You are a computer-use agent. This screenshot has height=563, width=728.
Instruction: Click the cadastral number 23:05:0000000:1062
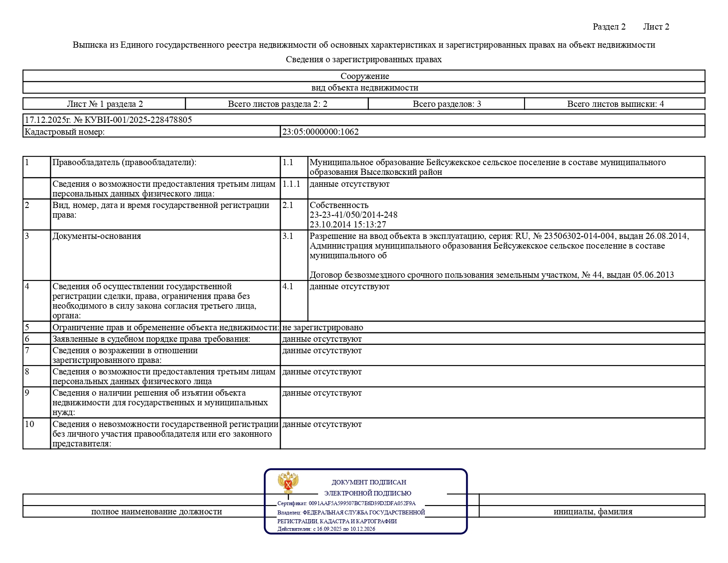click(x=320, y=132)
